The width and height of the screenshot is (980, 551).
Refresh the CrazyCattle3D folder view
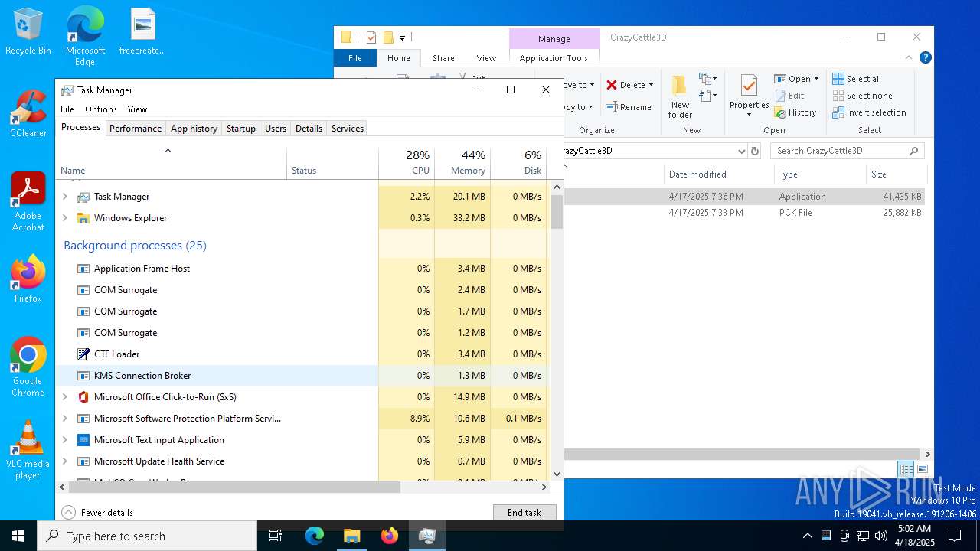coord(755,151)
